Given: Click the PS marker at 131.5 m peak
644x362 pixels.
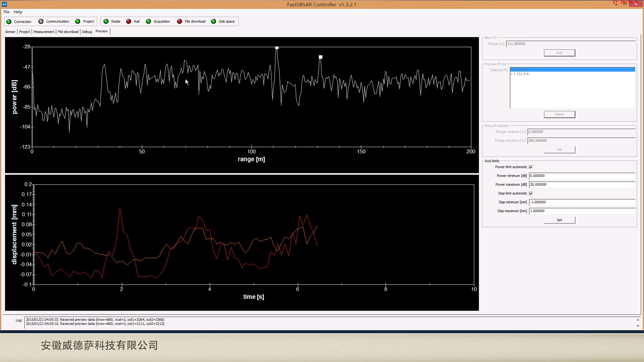Looking at the screenshot, I should pos(321,57).
